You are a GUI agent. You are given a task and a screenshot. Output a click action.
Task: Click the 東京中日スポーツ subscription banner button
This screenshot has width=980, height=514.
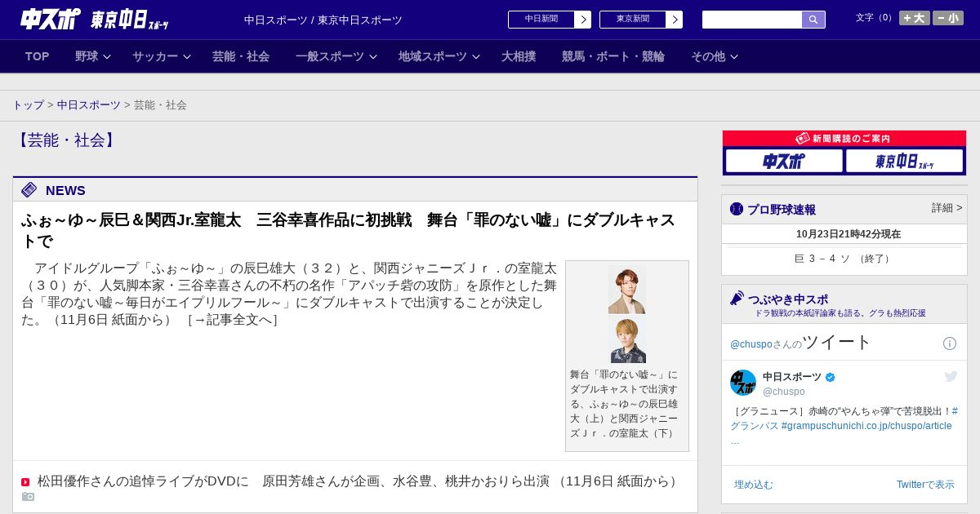(904, 161)
